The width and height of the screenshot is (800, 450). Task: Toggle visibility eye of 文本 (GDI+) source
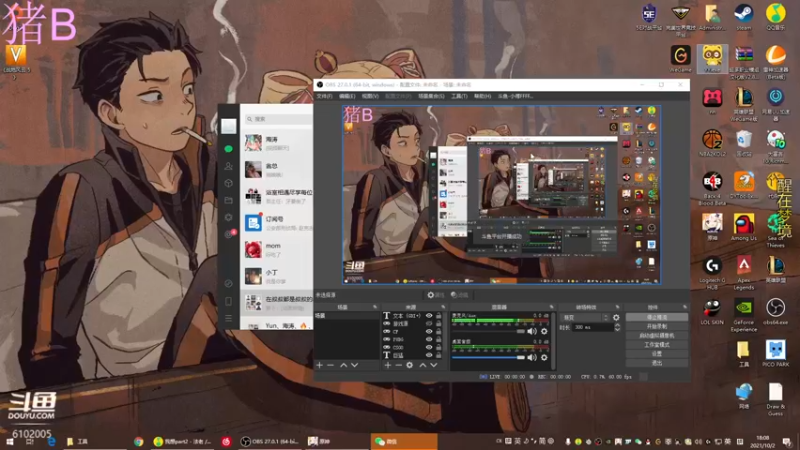click(429, 316)
